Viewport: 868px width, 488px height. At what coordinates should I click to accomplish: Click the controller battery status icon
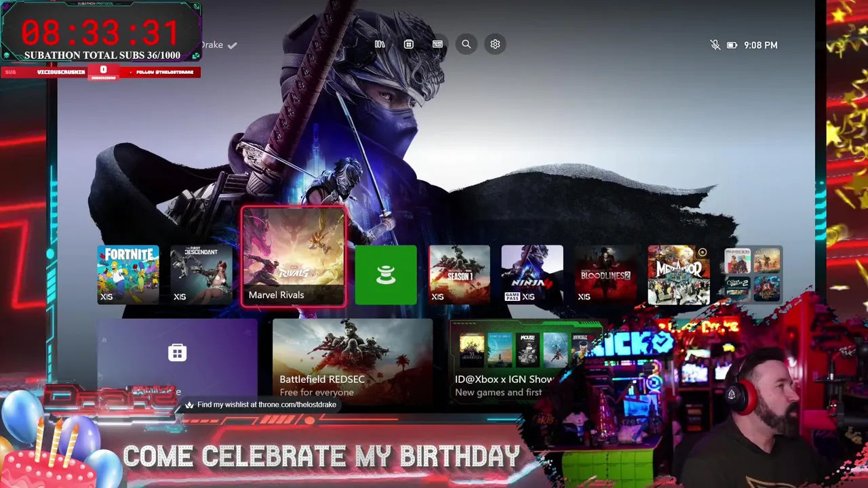point(732,45)
